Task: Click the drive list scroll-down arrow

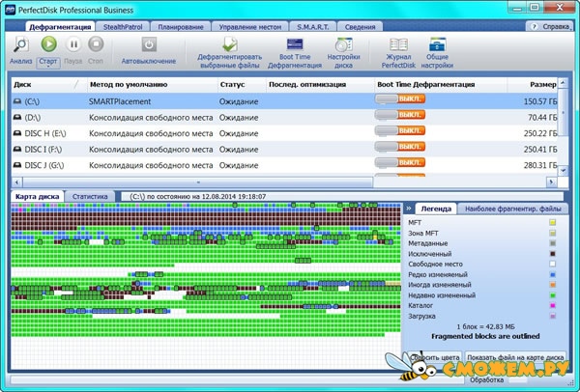Action: tap(563, 170)
